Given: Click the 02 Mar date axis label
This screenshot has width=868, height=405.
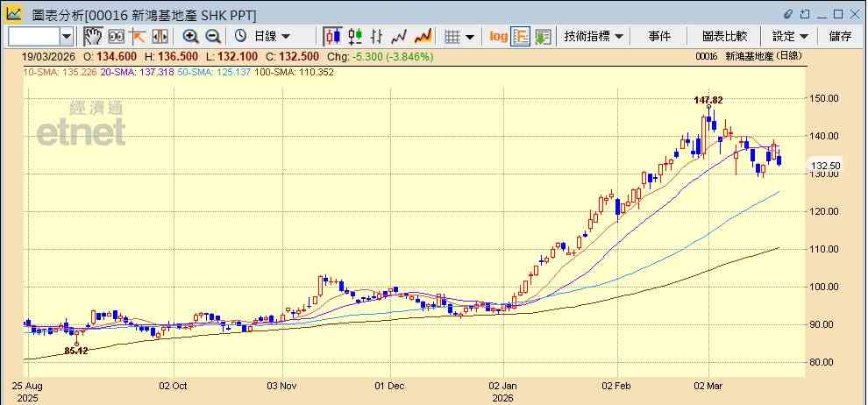Looking at the screenshot, I should (708, 385).
